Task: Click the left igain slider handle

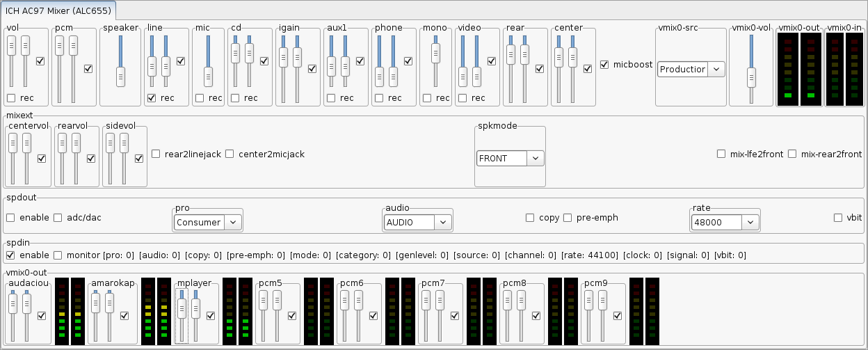Action: point(283,56)
